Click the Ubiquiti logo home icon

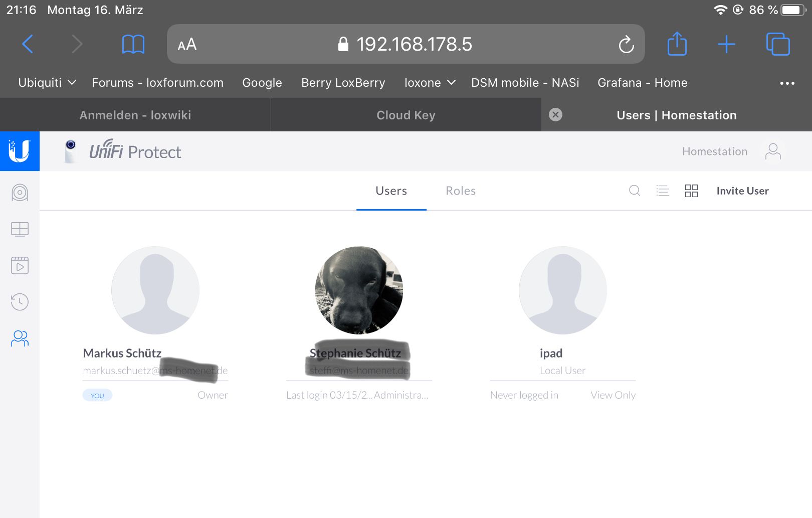[20, 151]
